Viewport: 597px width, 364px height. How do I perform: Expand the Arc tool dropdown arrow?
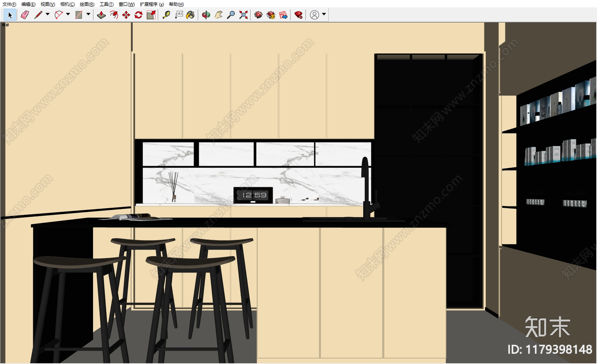(68, 15)
